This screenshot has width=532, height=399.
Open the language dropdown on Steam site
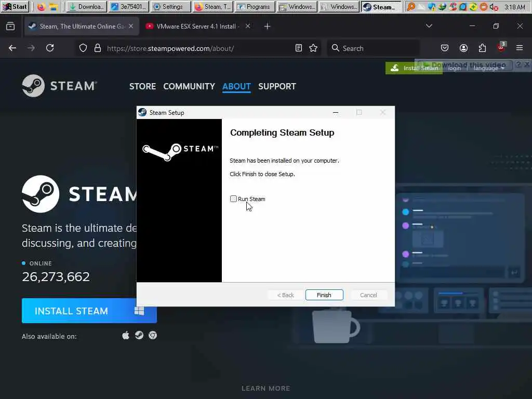[488, 68]
